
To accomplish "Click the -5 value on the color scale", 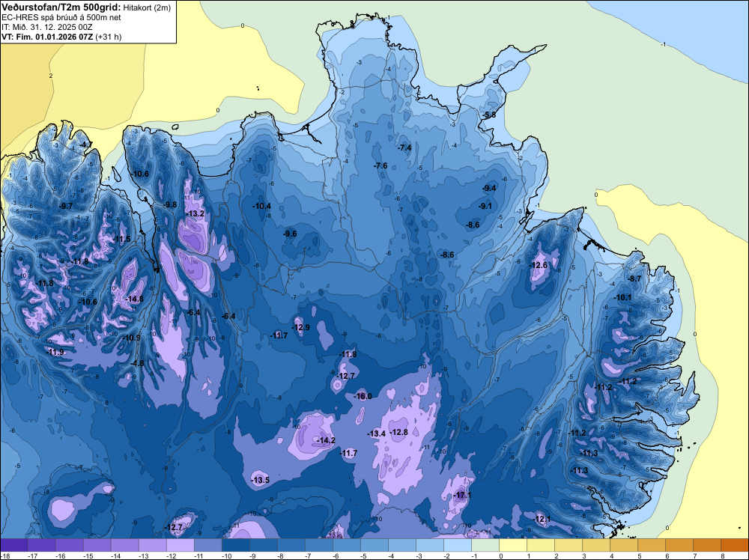I will point(365,556).
